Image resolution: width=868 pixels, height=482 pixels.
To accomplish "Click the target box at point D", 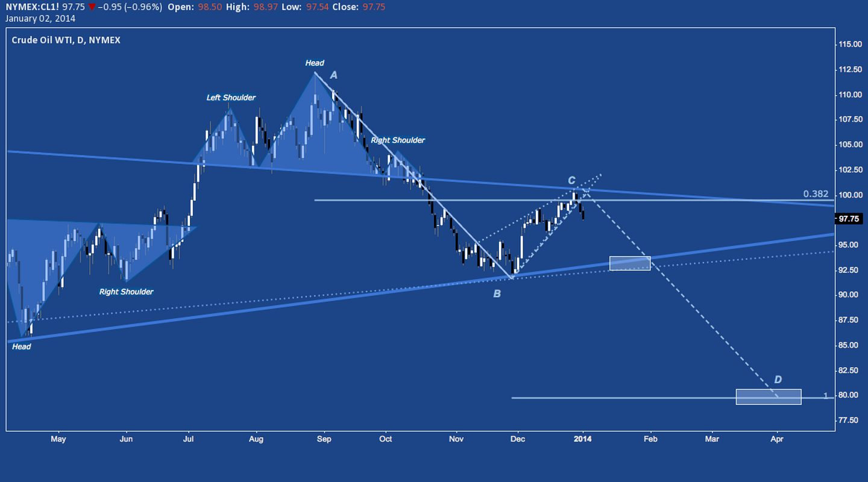I will 769,396.
